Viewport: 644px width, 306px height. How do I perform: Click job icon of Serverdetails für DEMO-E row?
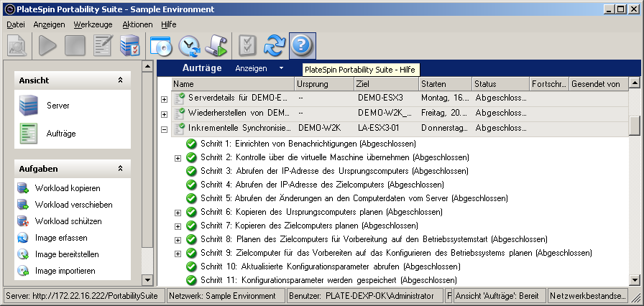pos(180,98)
